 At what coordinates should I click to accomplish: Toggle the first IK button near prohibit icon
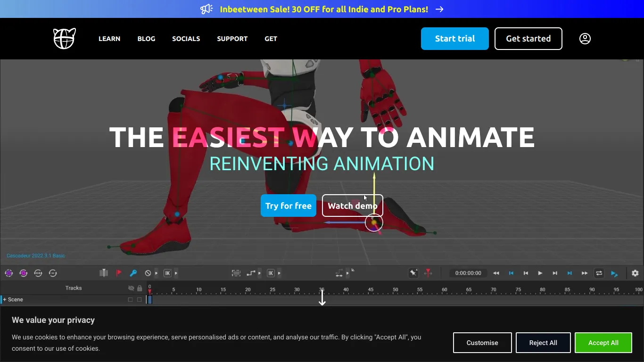(167, 273)
